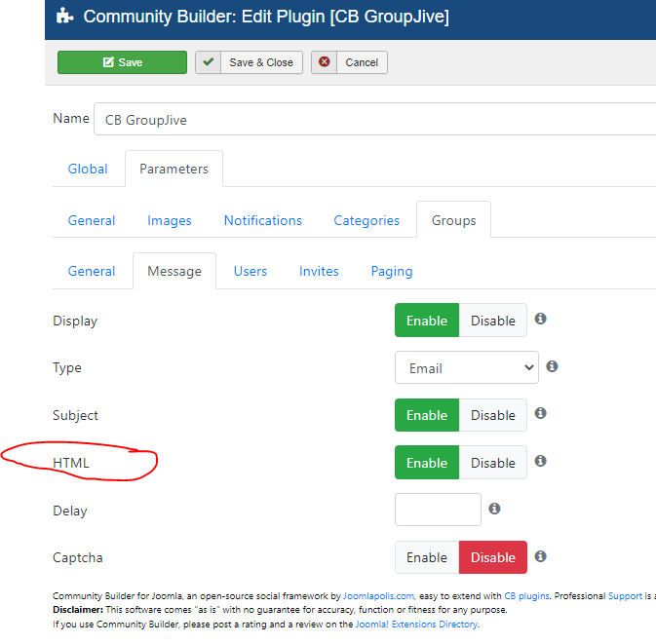Show info tooltip for Type setting

553,366
